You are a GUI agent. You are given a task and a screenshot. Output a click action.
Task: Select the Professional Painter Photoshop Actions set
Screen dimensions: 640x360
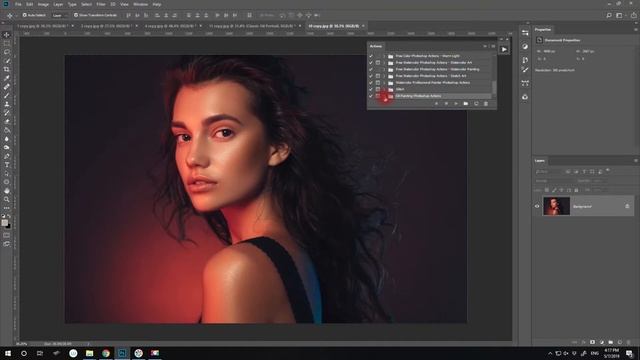point(433,82)
